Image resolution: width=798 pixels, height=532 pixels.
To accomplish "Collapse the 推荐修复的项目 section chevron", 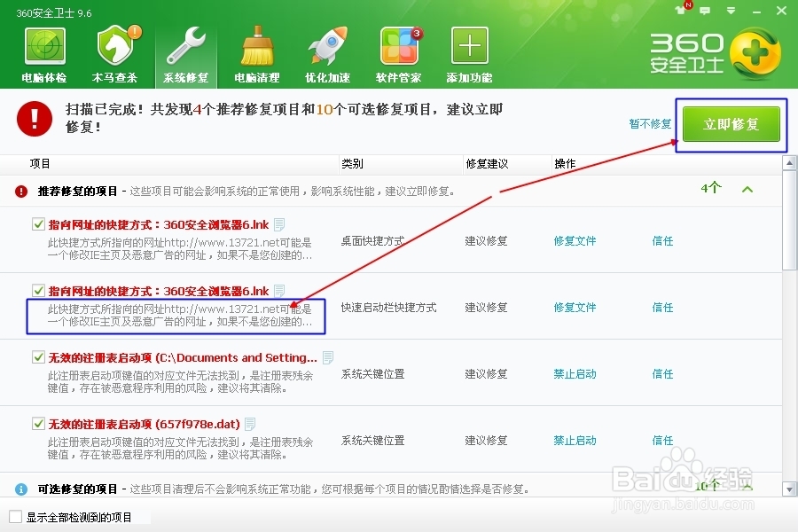I will (x=747, y=190).
